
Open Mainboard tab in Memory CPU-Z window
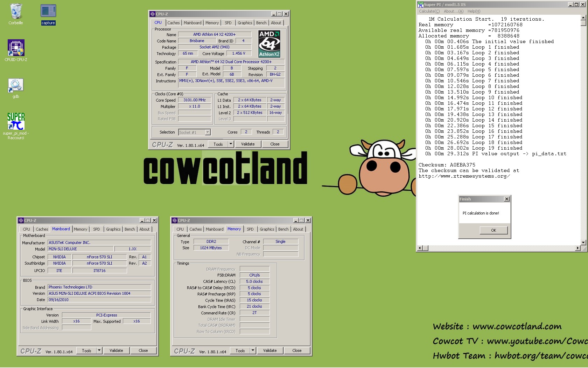pyautogui.click(x=215, y=229)
